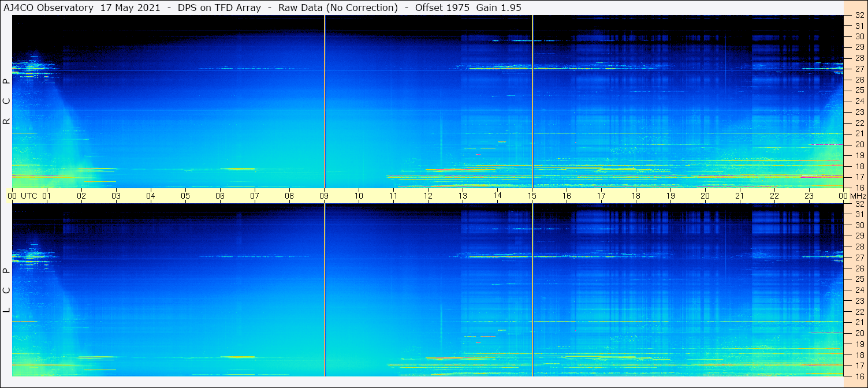Click the 13 hour tick label
The width and height of the screenshot is (868, 388).
463,196
